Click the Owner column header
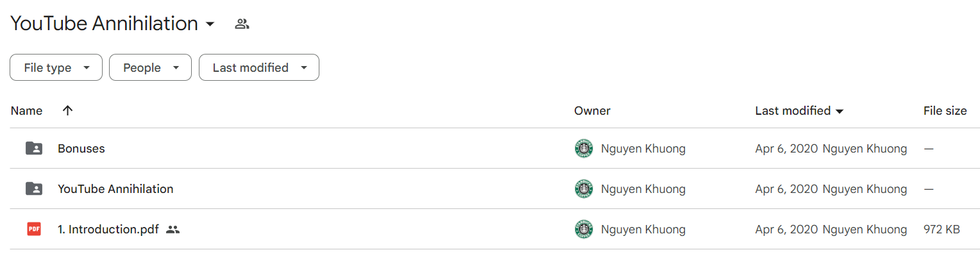 point(592,111)
